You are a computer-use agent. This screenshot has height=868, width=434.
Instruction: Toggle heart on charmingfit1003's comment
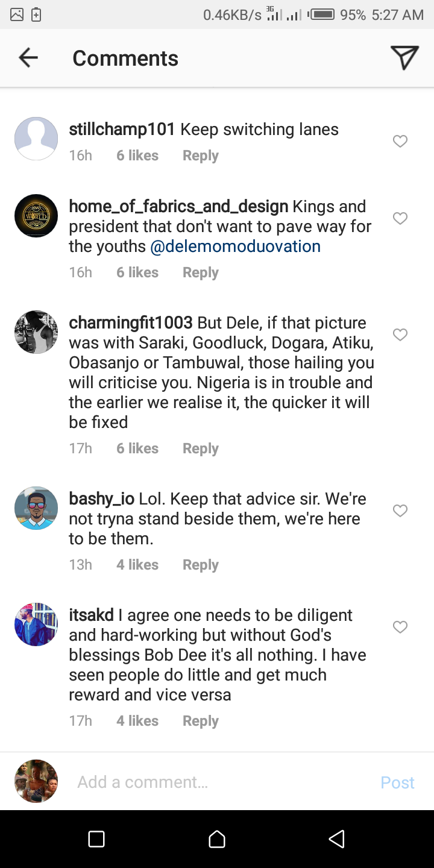pos(400,335)
